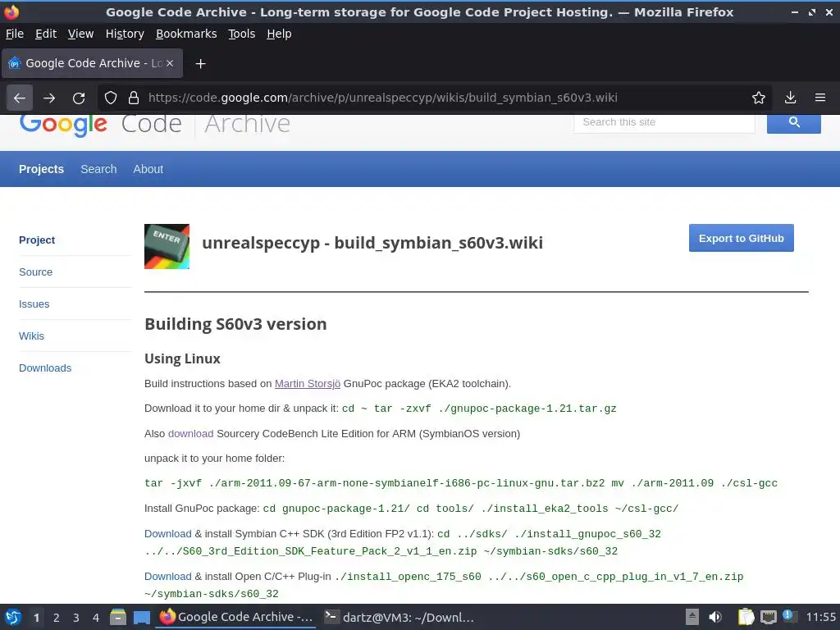
Task: Open the Downloads sidebar link
Action: (x=45, y=368)
